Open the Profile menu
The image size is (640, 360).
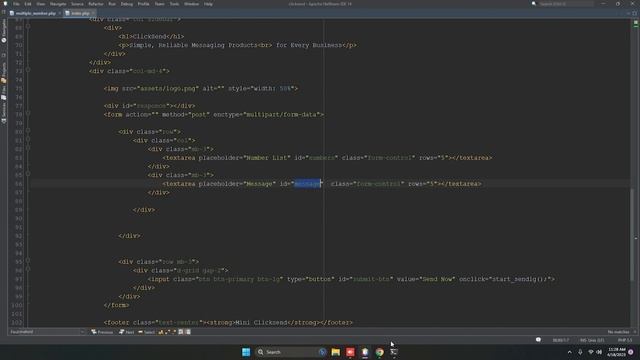(x=143, y=4)
